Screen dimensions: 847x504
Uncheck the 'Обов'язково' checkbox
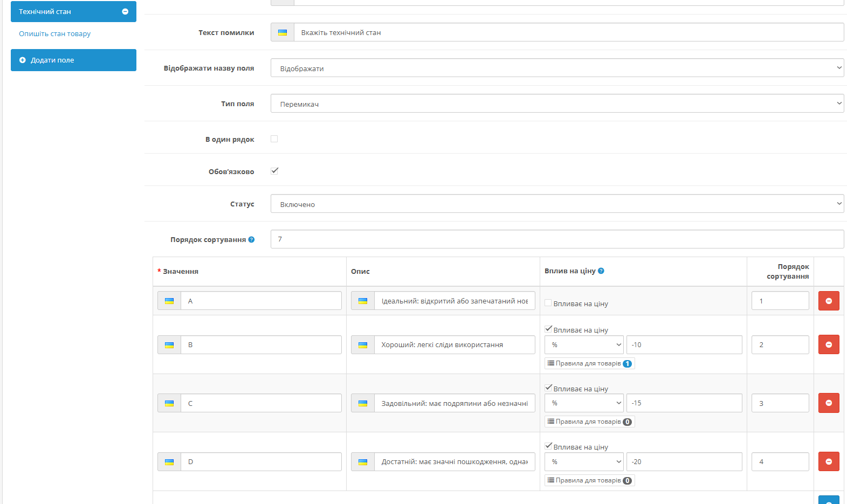pyautogui.click(x=274, y=171)
